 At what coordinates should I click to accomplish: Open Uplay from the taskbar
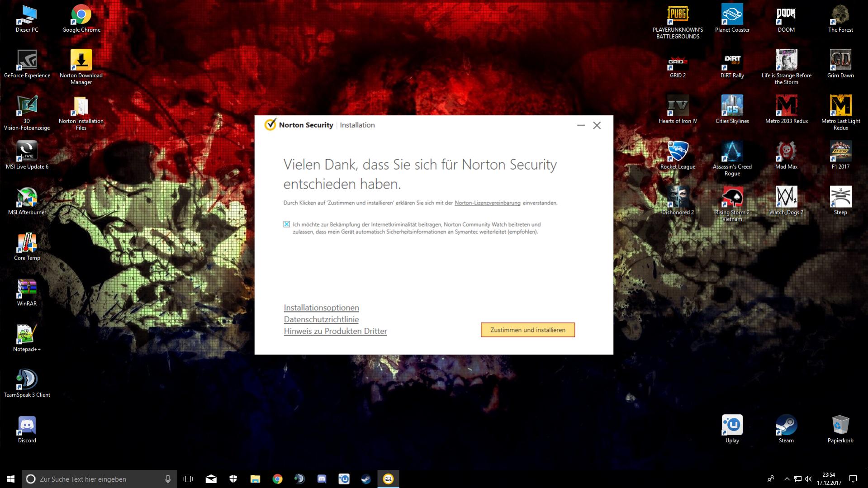344,479
